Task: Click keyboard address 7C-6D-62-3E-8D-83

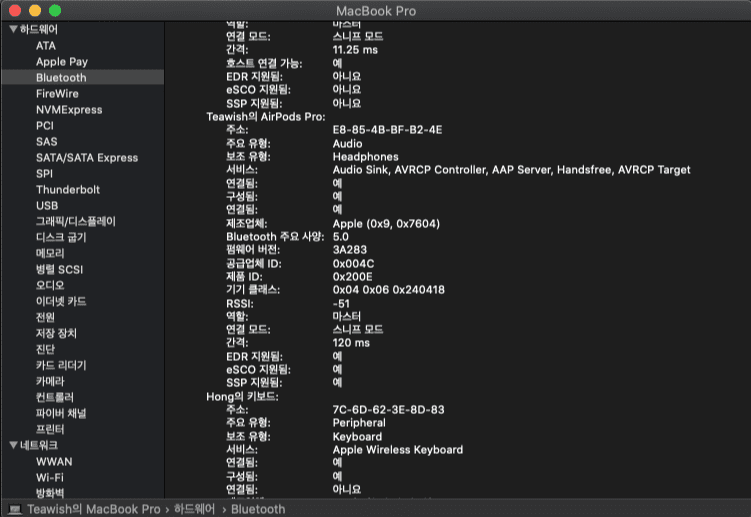Action: (x=388, y=410)
